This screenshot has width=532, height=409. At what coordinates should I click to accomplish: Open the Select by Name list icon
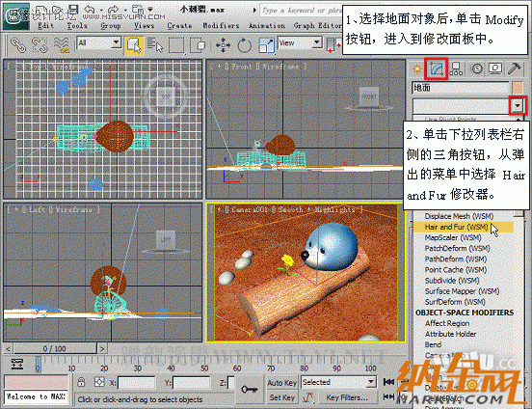click(155, 45)
